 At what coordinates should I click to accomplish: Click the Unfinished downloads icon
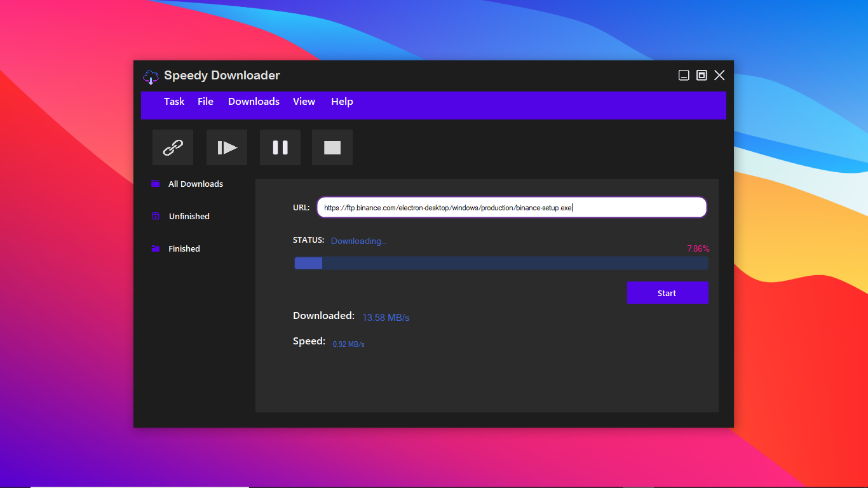[x=155, y=216]
